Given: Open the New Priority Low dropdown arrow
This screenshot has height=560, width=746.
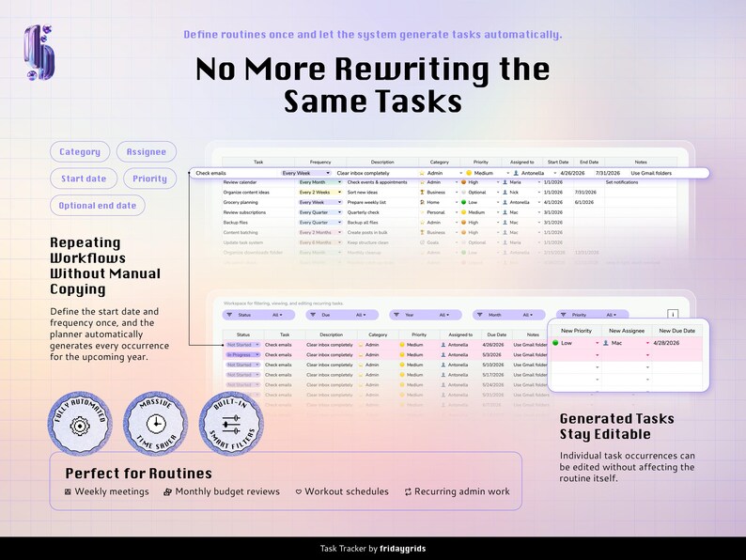Looking at the screenshot, I should pos(598,343).
